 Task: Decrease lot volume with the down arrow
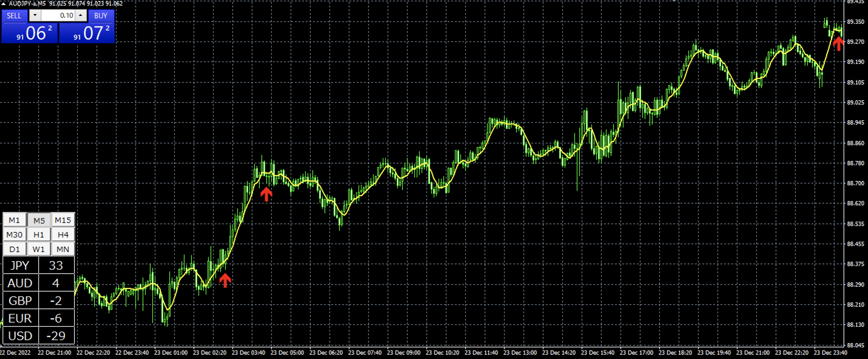pos(35,15)
